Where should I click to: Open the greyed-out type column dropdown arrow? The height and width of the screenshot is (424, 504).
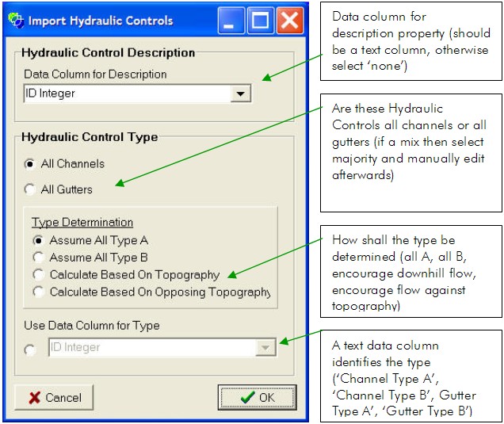click(x=265, y=347)
